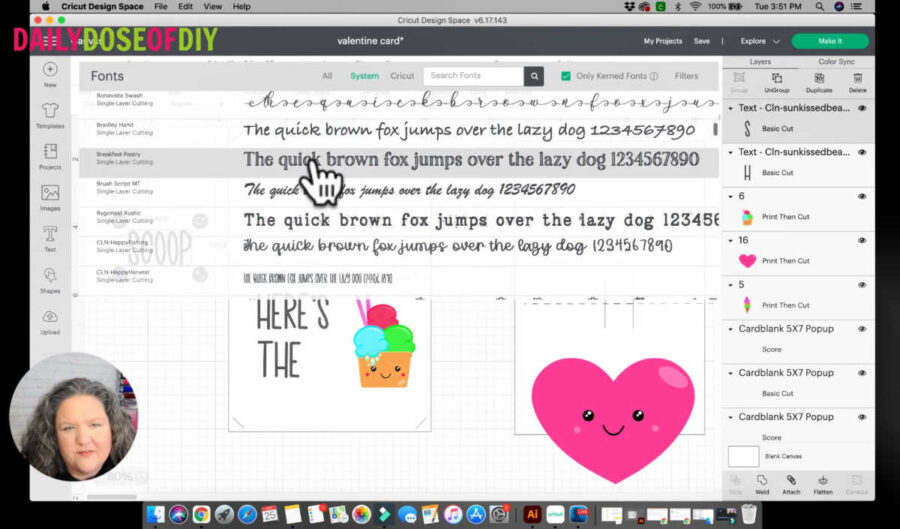Collapse the Text group with S thumbnail
Screen dimensions: 900x529
[731, 108]
